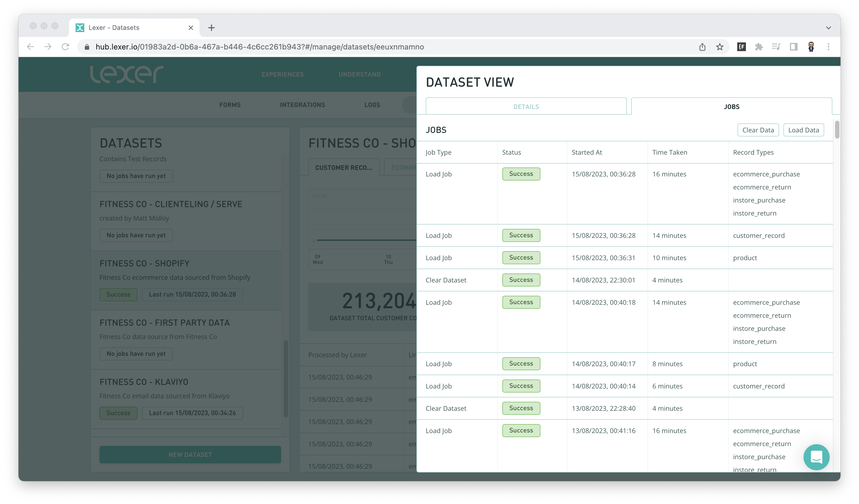Open the {F} browser extension
859x504 pixels.
(742, 47)
